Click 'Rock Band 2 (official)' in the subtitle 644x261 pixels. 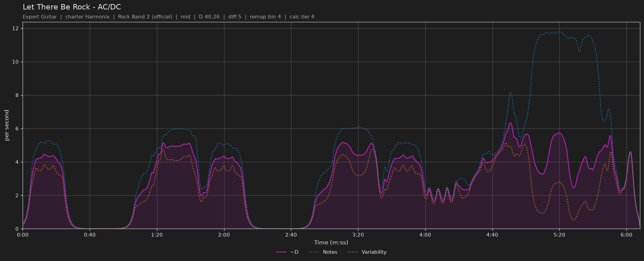(x=145, y=17)
